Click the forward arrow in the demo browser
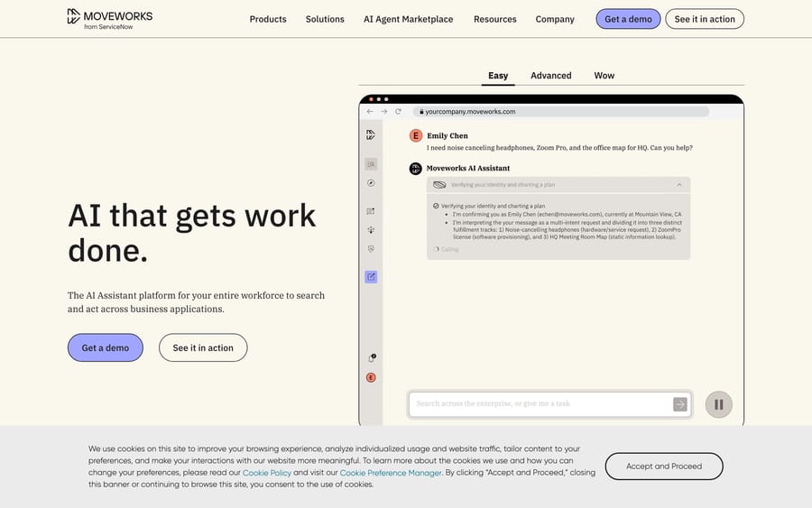812x508 pixels. pyautogui.click(x=383, y=111)
